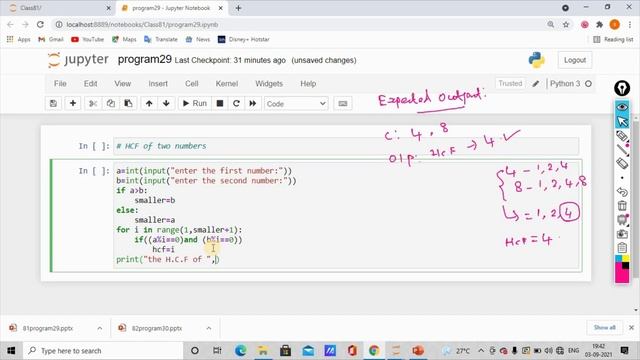Open the Cell menu
The height and width of the screenshot is (360, 640).
pos(191,84)
